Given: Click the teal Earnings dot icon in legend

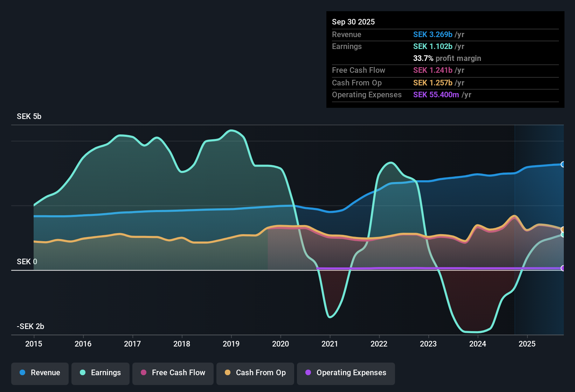Looking at the screenshot, I should click(x=82, y=373).
